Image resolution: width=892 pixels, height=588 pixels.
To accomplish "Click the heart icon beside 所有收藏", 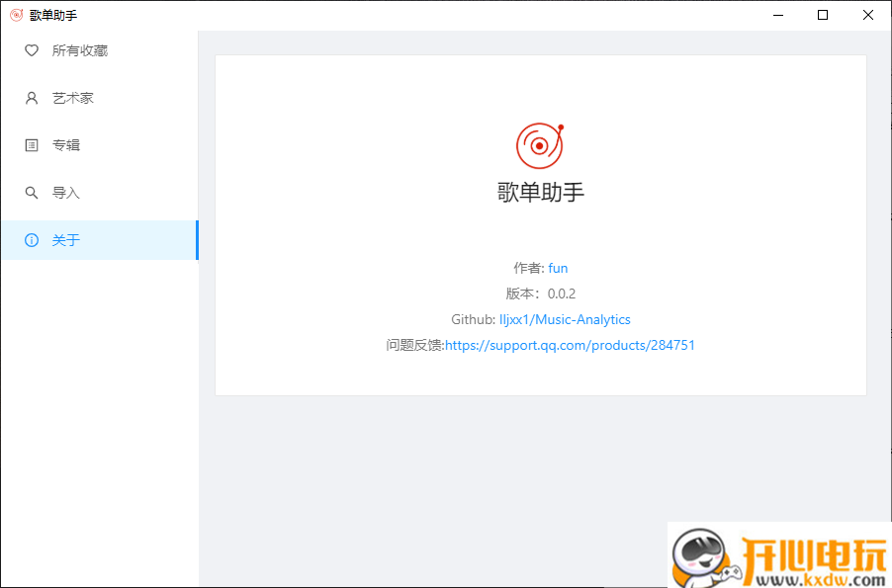I will coord(33,50).
